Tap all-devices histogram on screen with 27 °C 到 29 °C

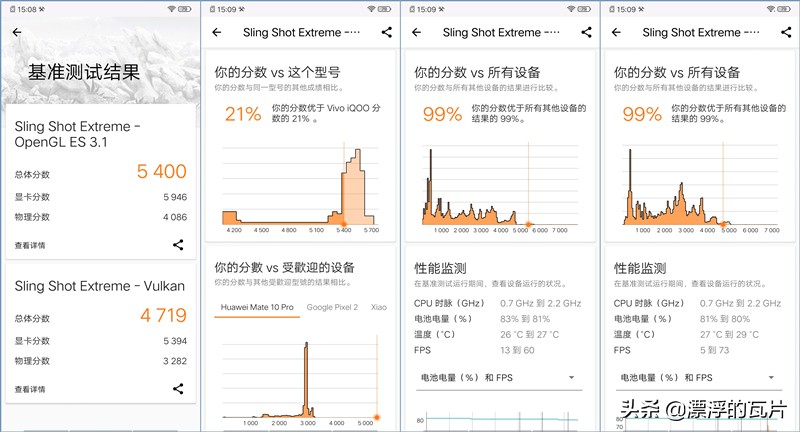(x=700, y=187)
